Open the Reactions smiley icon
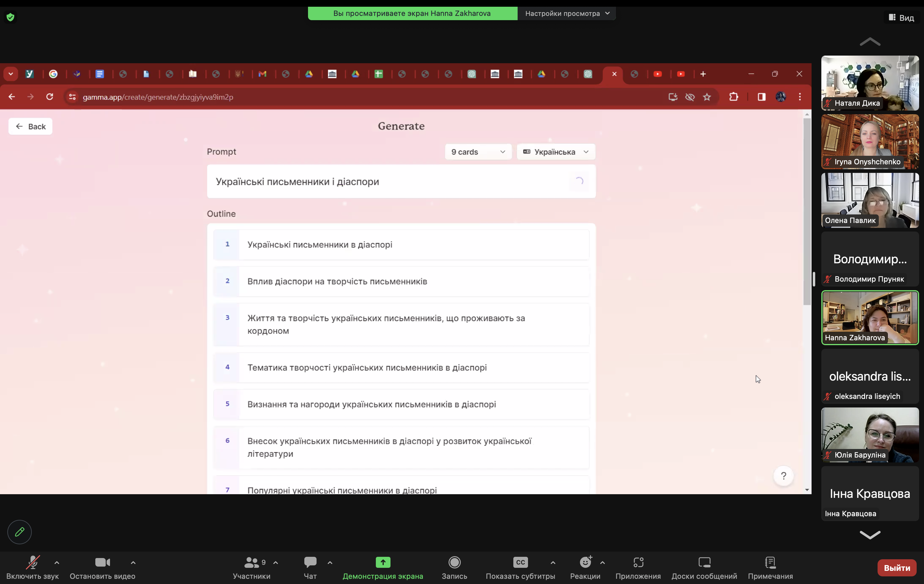 [x=585, y=563]
